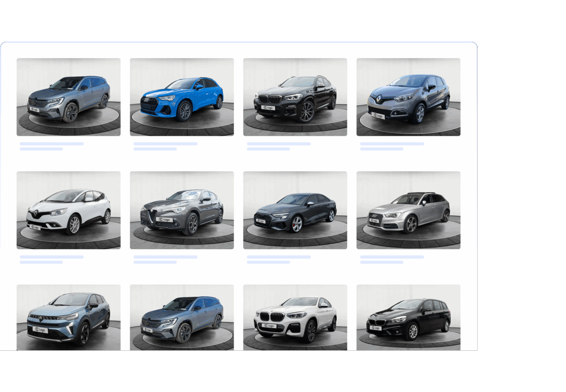Select the white Renault Scenic thumbnail
566x392 pixels.
coord(69,210)
